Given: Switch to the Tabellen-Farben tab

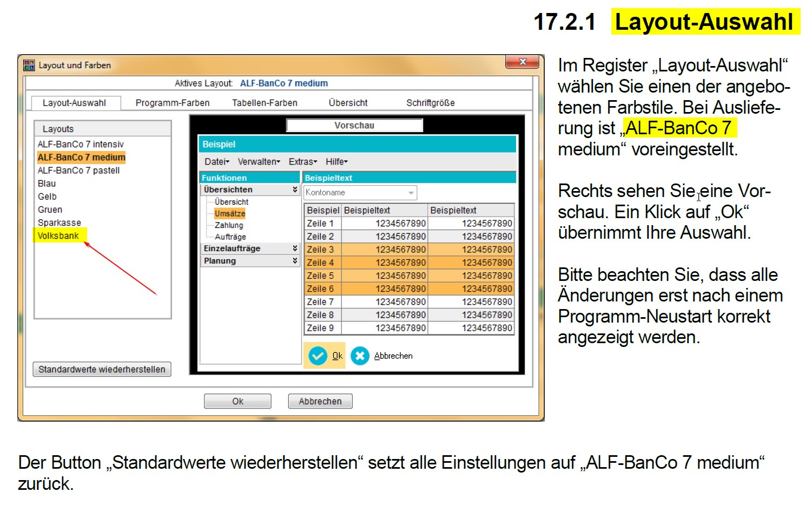Looking at the screenshot, I should pyautogui.click(x=265, y=102).
